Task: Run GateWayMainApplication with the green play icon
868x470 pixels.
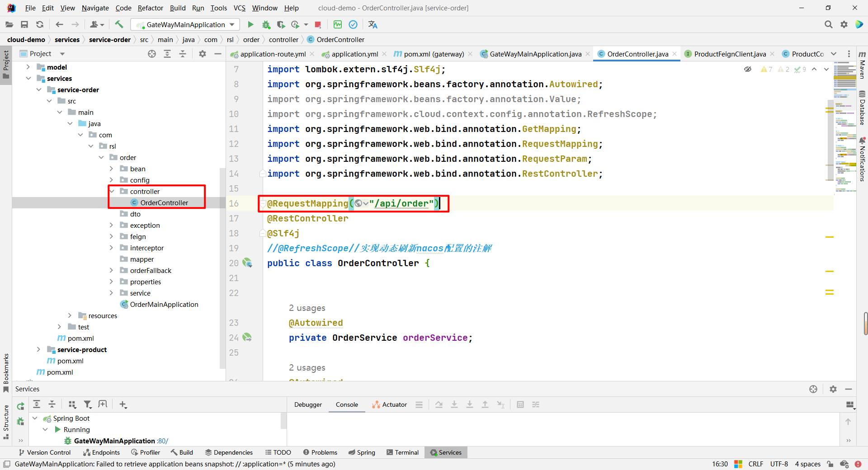Action: [x=250, y=24]
